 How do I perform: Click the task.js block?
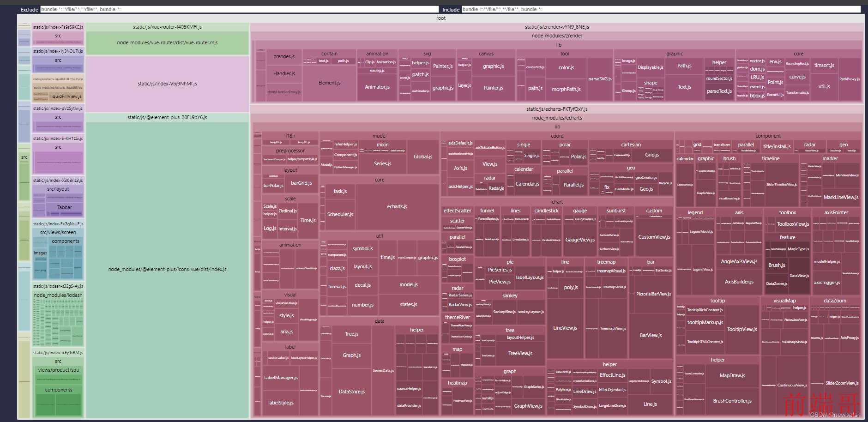[x=340, y=192]
